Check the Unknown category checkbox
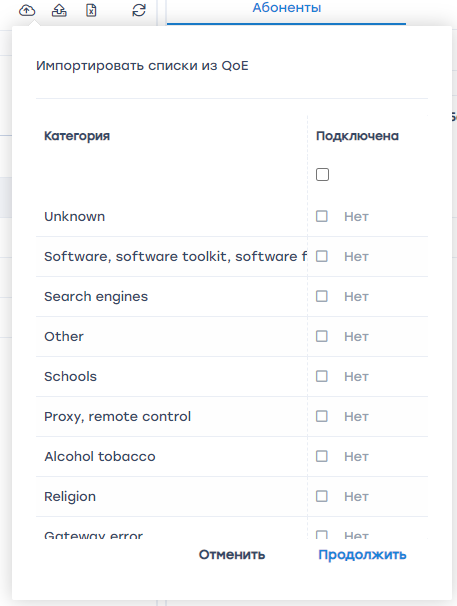The height and width of the screenshot is (606, 457). click(322, 216)
